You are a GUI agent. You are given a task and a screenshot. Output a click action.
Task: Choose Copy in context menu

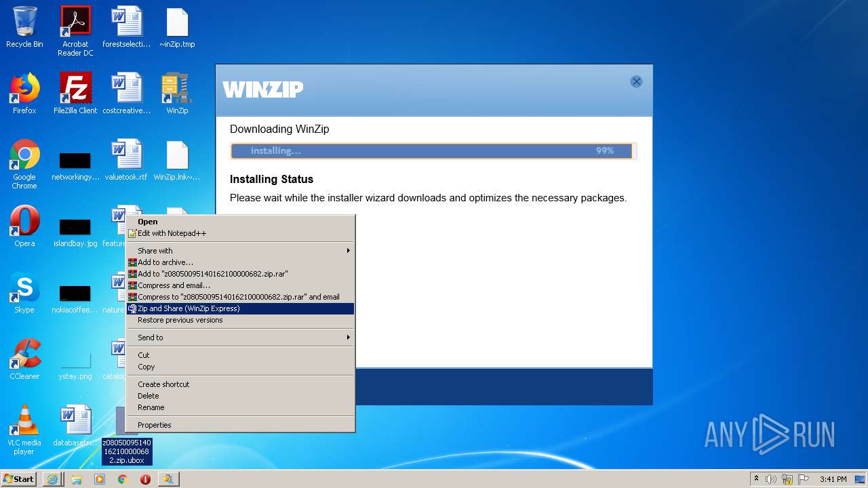coord(241,367)
